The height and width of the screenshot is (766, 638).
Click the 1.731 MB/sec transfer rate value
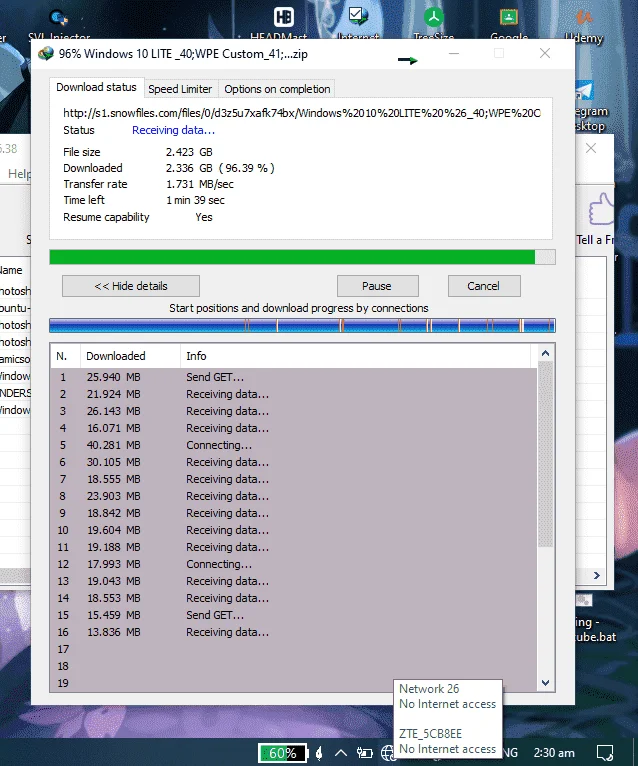click(x=200, y=184)
